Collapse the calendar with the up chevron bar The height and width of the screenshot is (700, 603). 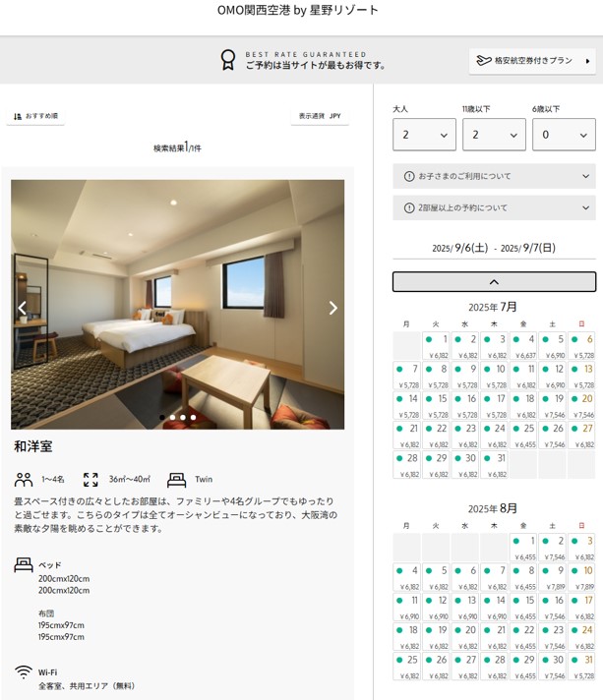coord(494,281)
